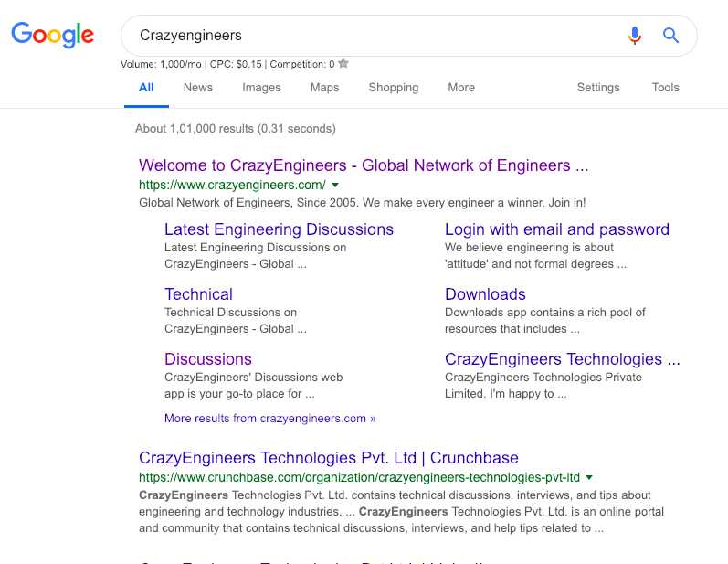This screenshot has height=564, width=728.
Task: Open Login with email and password sitelink
Action: pos(556,229)
